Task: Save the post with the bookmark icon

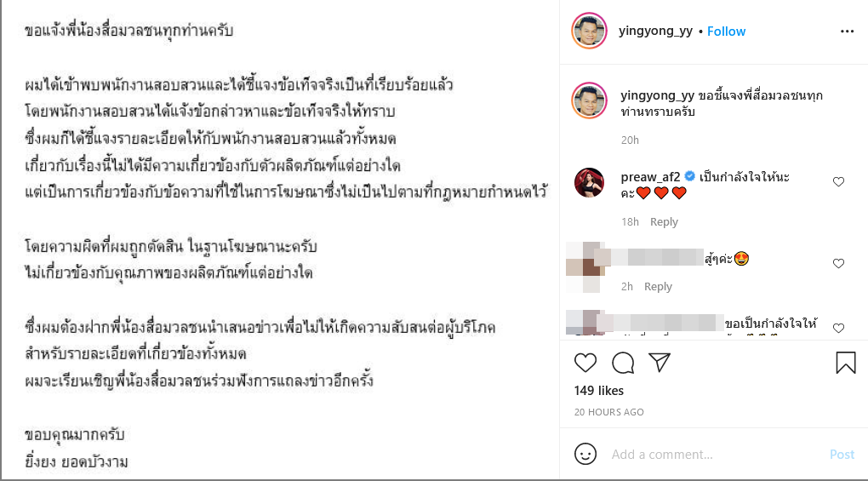Action: 845,364
